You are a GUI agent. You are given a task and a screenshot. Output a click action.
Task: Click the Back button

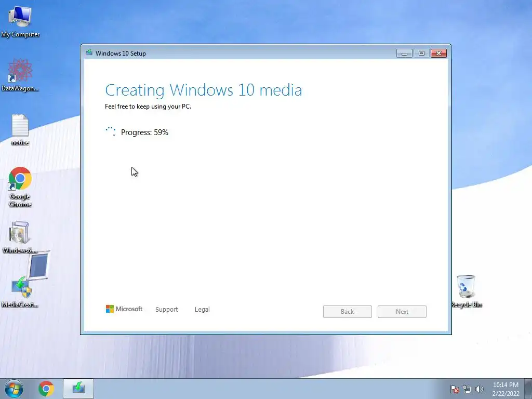tap(348, 312)
